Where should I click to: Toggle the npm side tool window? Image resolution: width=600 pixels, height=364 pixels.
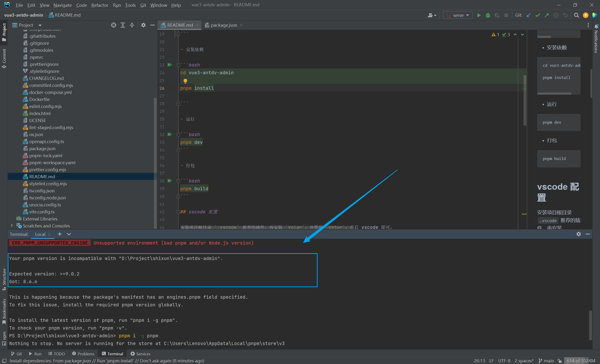(x=4, y=338)
